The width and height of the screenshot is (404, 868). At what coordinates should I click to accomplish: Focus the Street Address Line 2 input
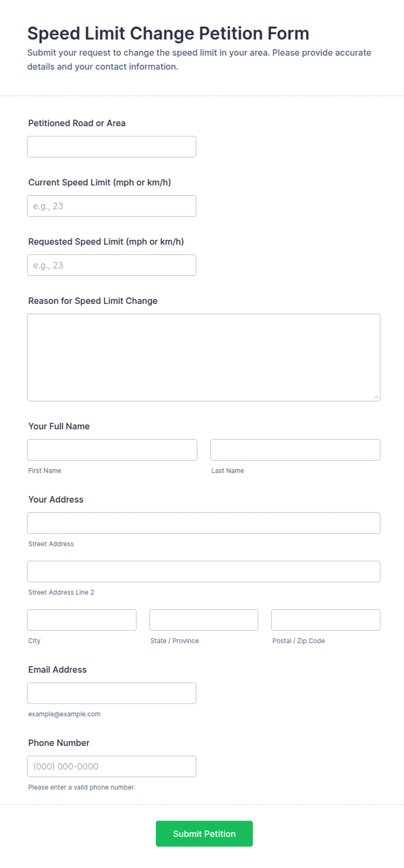(x=204, y=571)
